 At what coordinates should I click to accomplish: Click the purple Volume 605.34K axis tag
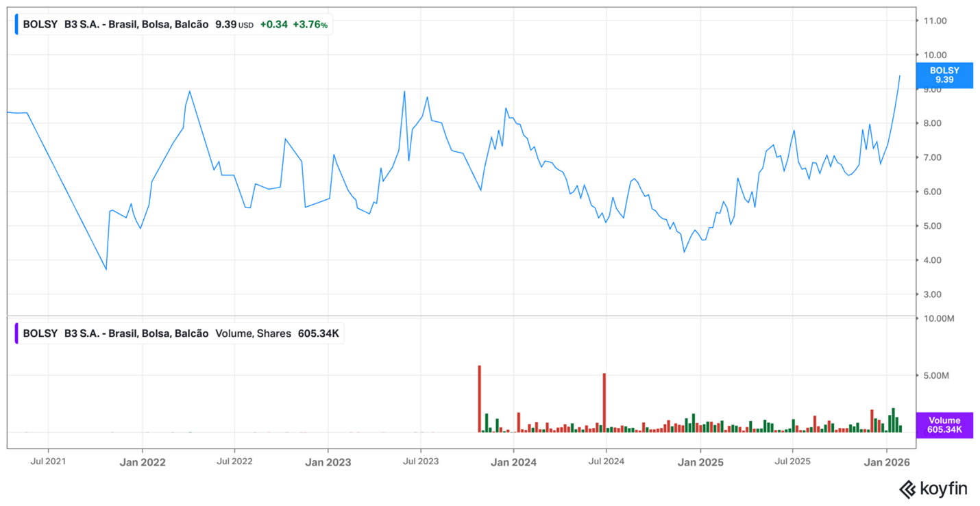(x=944, y=425)
